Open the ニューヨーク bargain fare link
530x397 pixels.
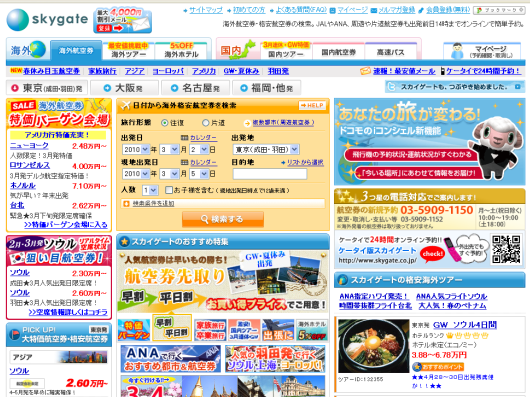(x=29, y=146)
